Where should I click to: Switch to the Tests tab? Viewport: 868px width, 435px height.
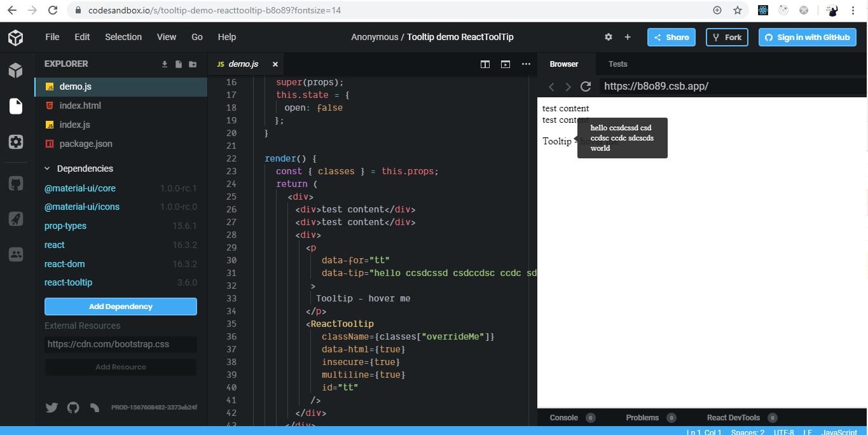coord(617,64)
